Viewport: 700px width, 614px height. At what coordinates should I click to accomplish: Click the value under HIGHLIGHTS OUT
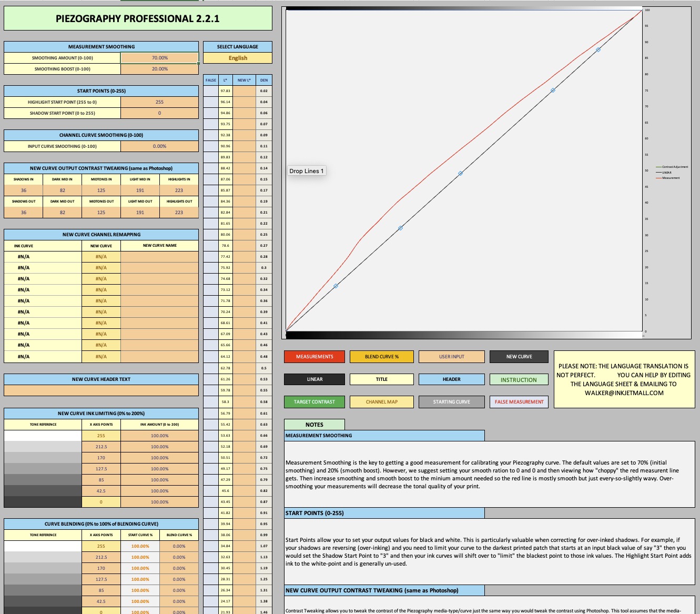(179, 213)
